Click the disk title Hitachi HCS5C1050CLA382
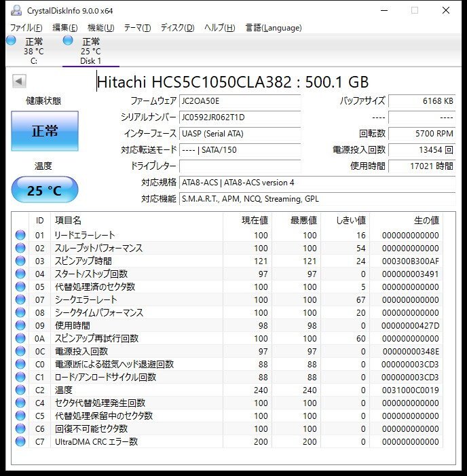The image size is (467, 476). 233,81
